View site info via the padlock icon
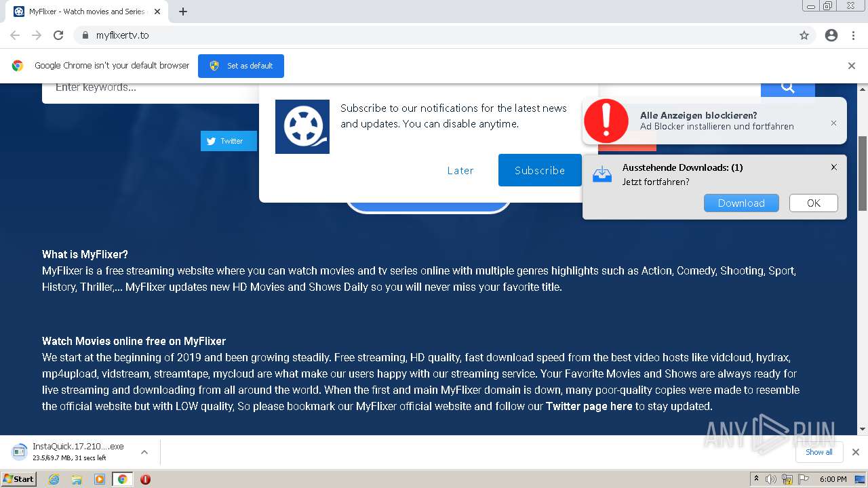 coord(85,35)
